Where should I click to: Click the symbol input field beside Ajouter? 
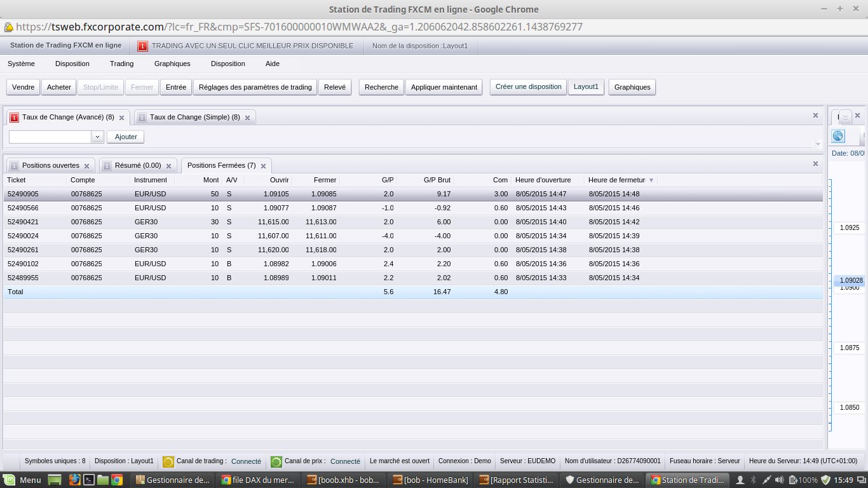coord(50,137)
